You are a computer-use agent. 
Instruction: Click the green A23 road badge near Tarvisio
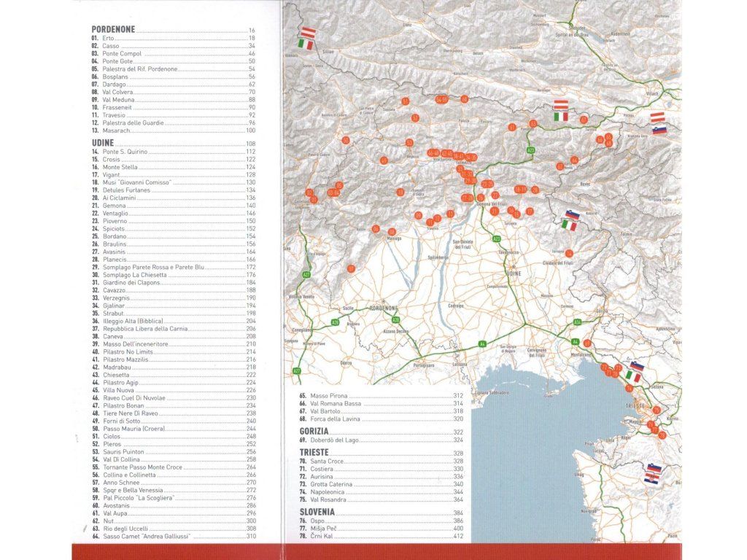[x=530, y=150]
